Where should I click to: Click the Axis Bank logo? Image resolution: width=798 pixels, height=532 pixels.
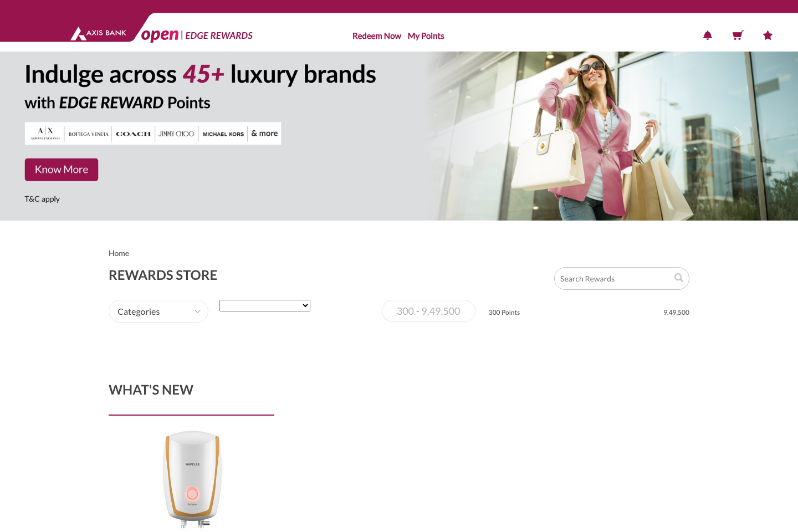click(99, 33)
